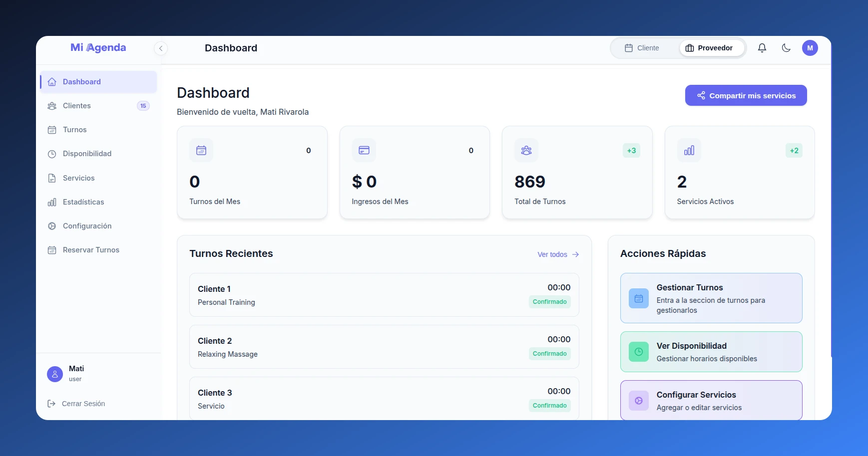The height and width of the screenshot is (456, 868).
Task: Open Disponibilidad in the sidebar
Action: click(x=98, y=154)
